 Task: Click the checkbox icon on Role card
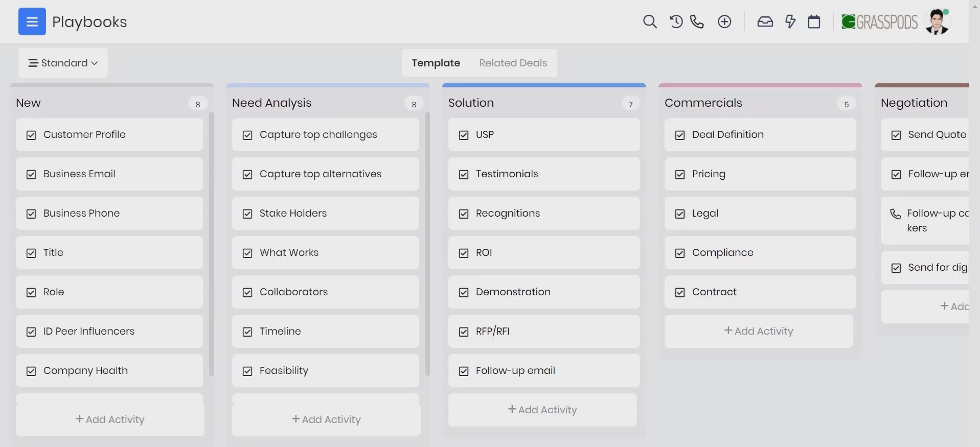pyautogui.click(x=31, y=292)
